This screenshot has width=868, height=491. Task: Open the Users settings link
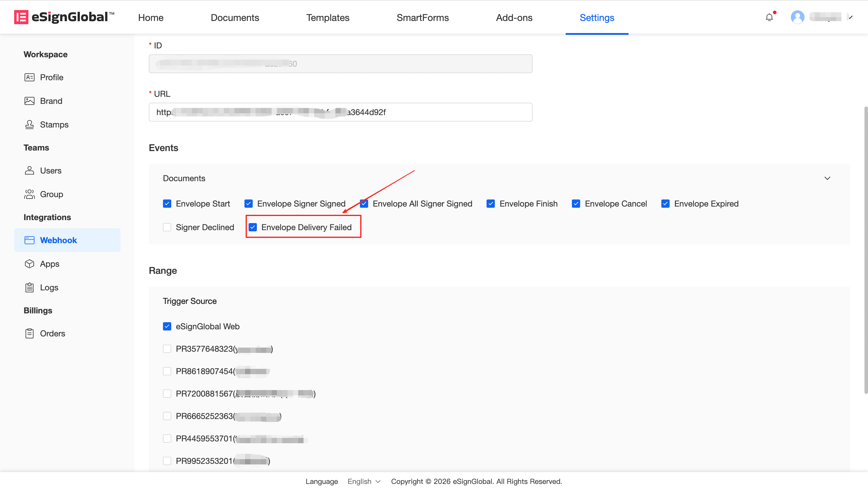50,171
